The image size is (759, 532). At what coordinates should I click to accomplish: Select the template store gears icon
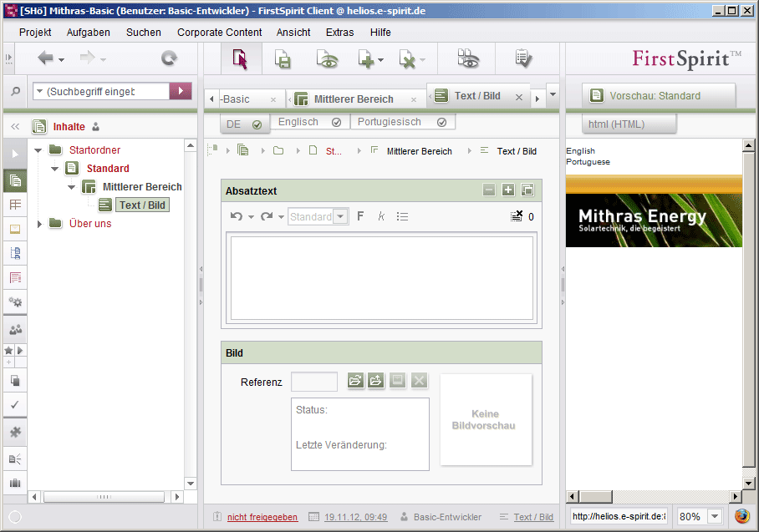(16, 301)
